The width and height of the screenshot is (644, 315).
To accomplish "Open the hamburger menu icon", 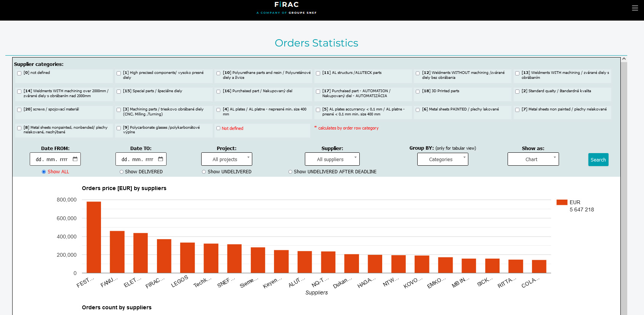I will (x=634, y=8).
